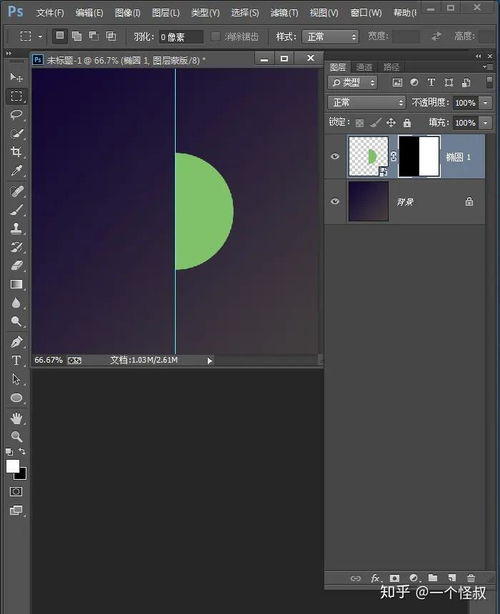Select the Horizontal Type tool
Image resolution: width=500 pixels, height=614 pixels.
click(x=16, y=360)
